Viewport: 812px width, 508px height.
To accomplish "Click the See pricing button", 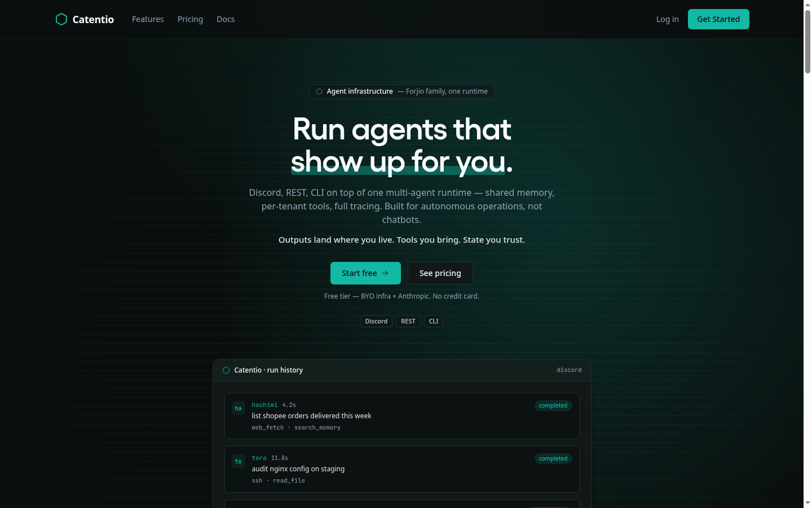I will pos(440,273).
